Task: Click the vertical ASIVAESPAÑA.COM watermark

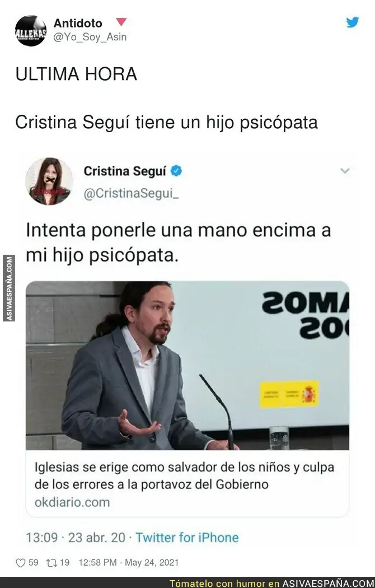Action: click(8, 288)
